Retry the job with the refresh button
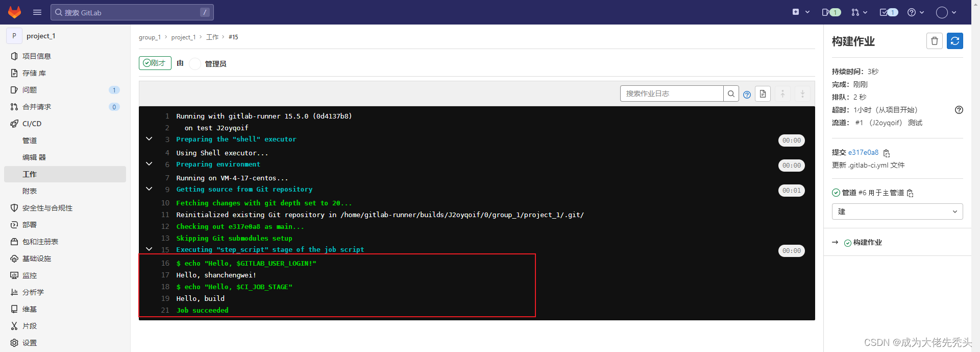 tap(955, 41)
